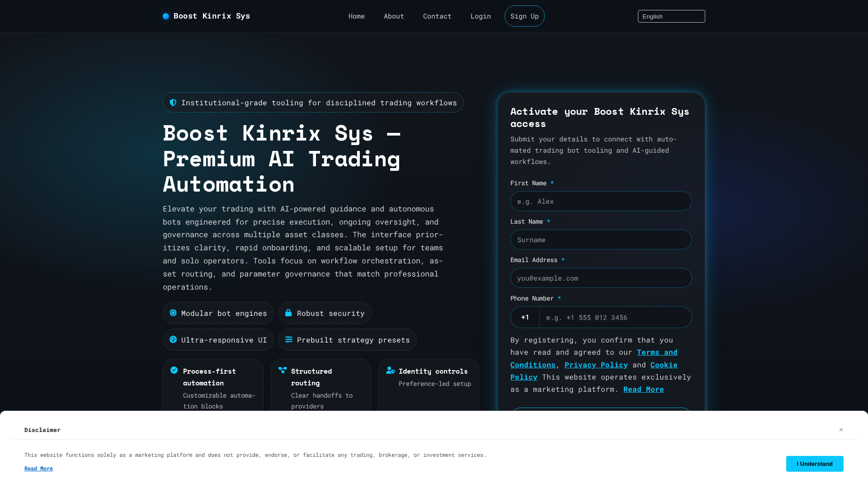Select Login in the top navigation
Viewport: 868px width, 488px height.
click(481, 16)
